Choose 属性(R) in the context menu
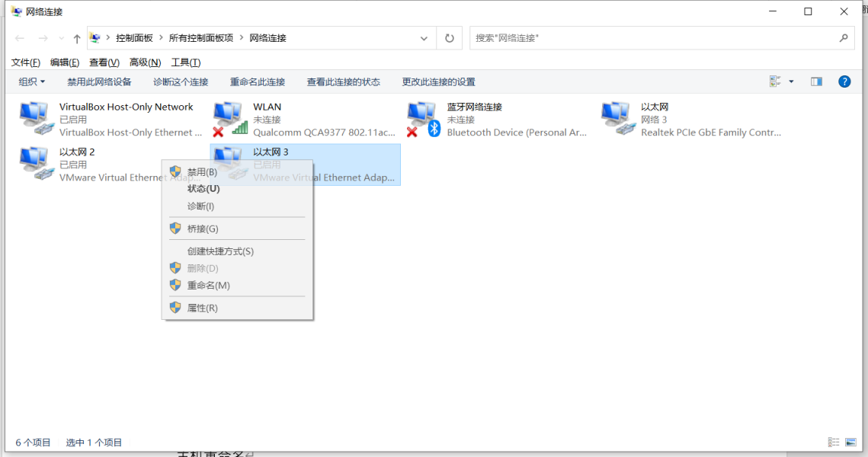Screen dimensions: 868x457 coord(237,308)
